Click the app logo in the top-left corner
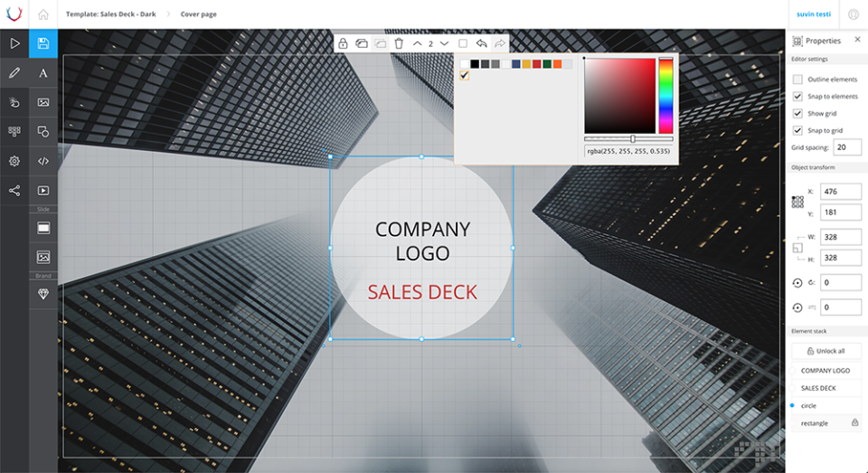868x473 pixels. click(x=14, y=14)
